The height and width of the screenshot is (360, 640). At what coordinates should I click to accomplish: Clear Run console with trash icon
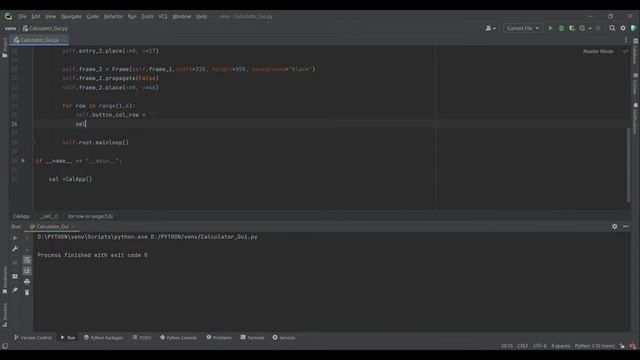[27, 292]
